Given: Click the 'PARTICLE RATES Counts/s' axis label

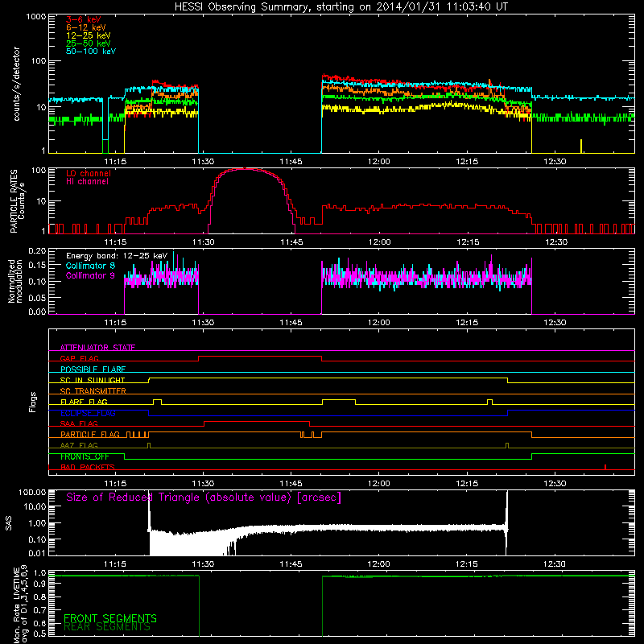Looking at the screenshot, I should pyautogui.click(x=17, y=201).
